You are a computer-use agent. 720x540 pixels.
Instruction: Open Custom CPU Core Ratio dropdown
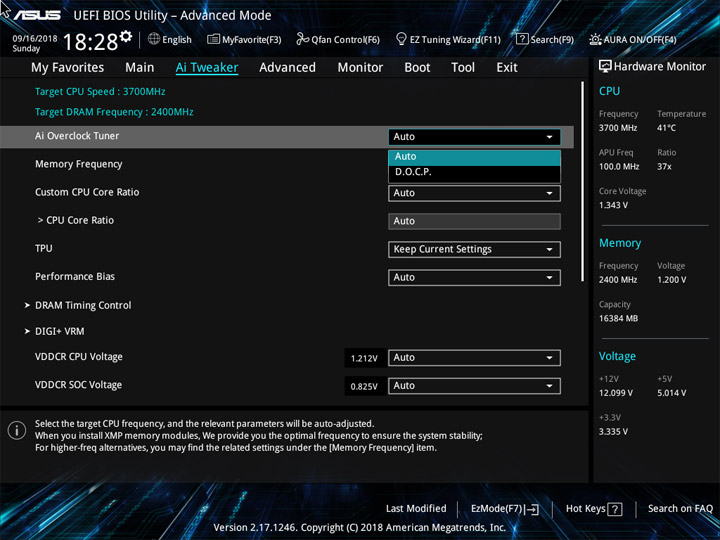[x=474, y=193]
